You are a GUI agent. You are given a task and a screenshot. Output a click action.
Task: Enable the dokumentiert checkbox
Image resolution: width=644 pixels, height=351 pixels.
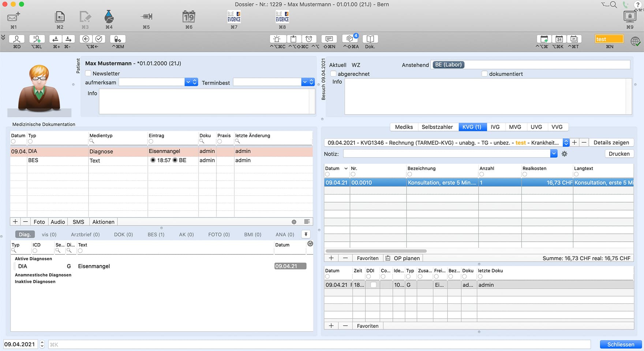coord(485,73)
